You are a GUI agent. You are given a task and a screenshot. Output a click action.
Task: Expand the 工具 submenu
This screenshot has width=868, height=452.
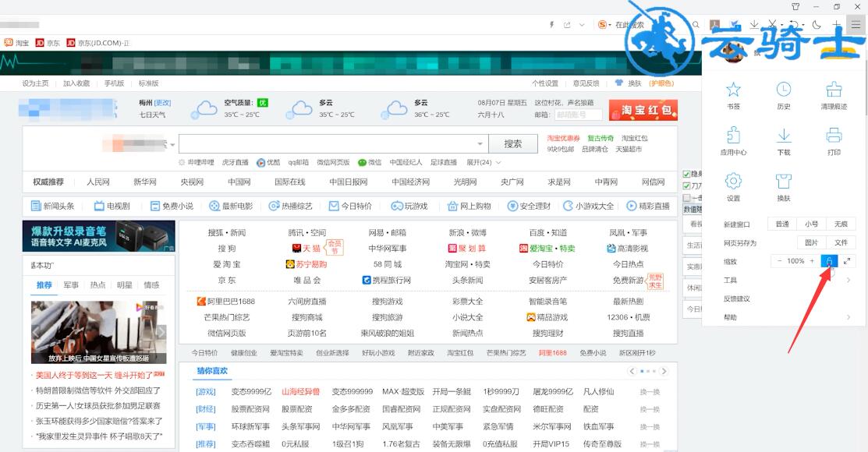[848, 280]
